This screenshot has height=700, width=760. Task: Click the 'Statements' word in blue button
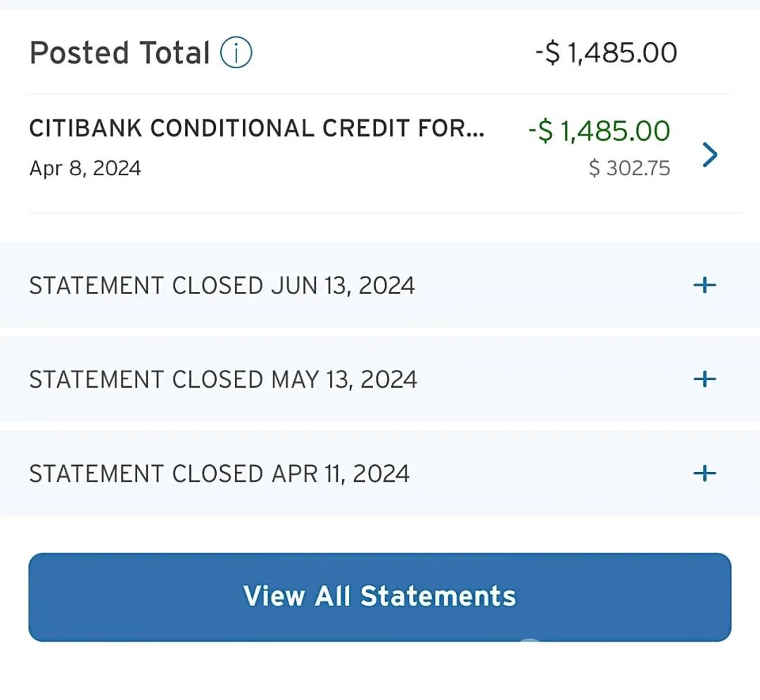tap(438, 596)
